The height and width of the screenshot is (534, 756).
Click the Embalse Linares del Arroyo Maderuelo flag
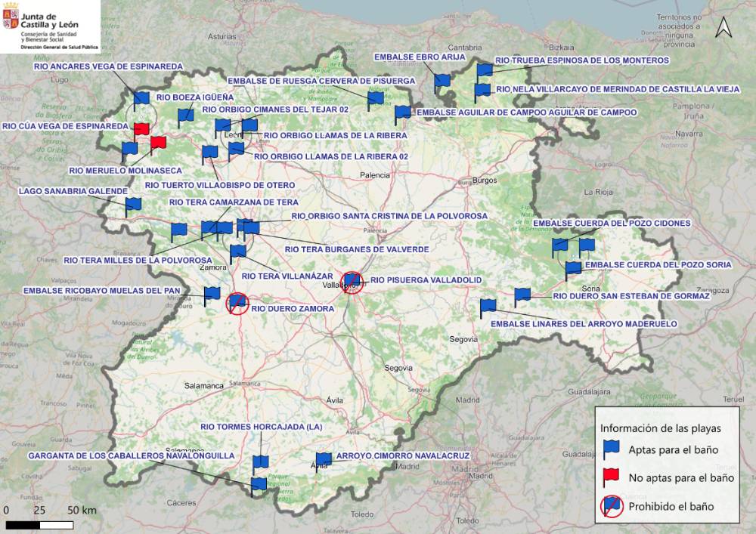pos(488,308)
